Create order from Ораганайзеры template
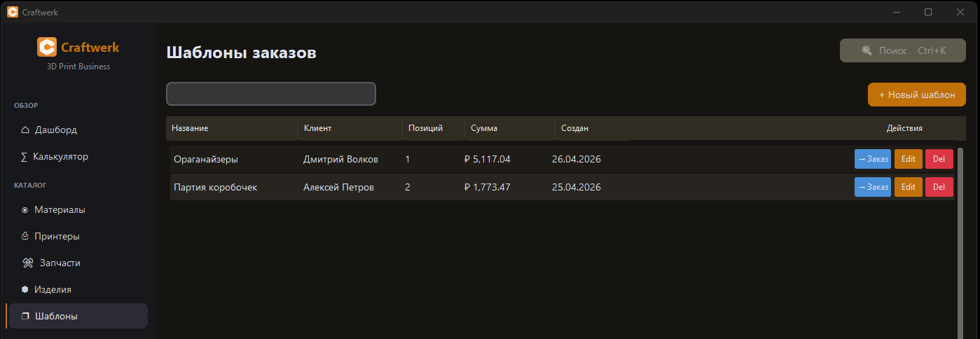This screenshot has height=339, width=980. (872, 159)
